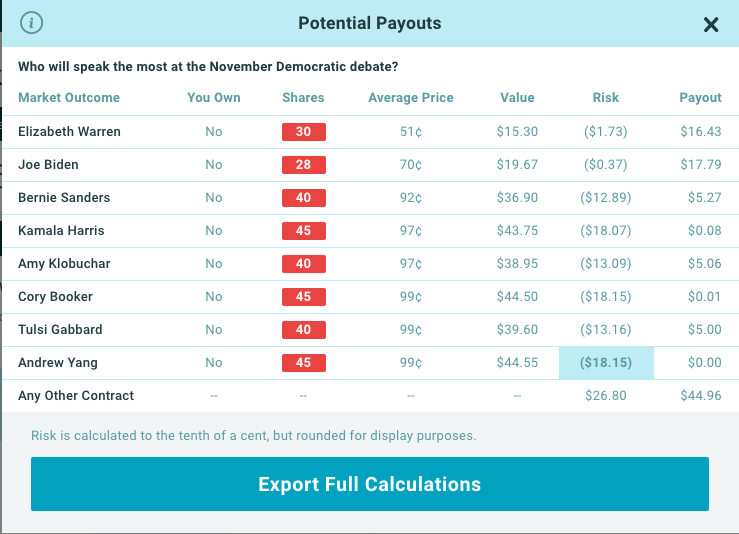Click Tulsi Gabbard's red 40 shares badge

tap(304, 329)
